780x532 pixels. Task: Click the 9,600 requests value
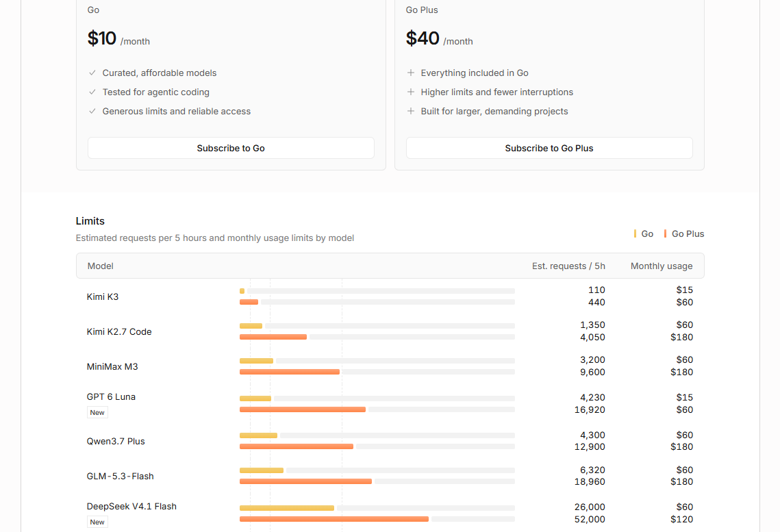click(x=592, y=372)
